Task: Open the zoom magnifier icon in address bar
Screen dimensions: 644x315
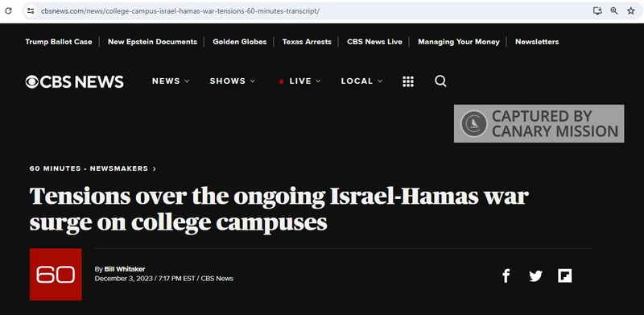Action: (x=614, y=11)
